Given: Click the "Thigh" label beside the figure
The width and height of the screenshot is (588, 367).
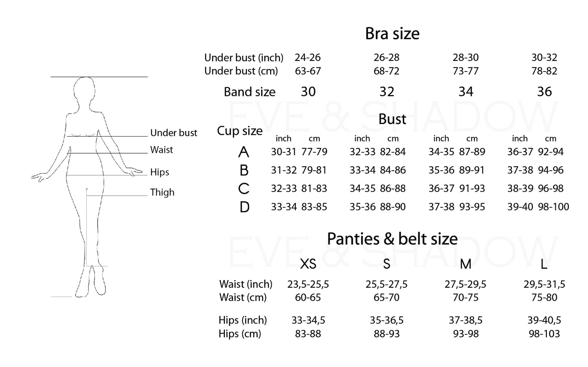Looking at the screenshot, I should [x=162, y=192].
